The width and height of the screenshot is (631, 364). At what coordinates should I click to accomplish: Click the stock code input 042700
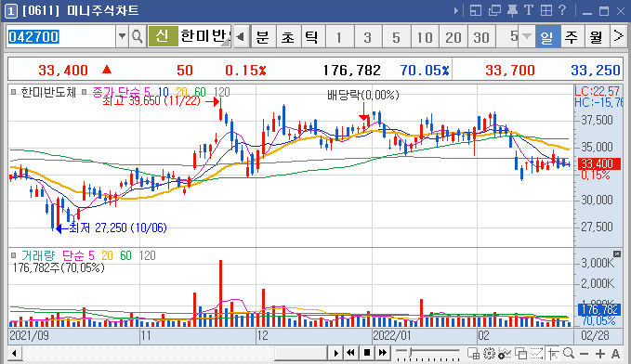[x=61, y=36]
